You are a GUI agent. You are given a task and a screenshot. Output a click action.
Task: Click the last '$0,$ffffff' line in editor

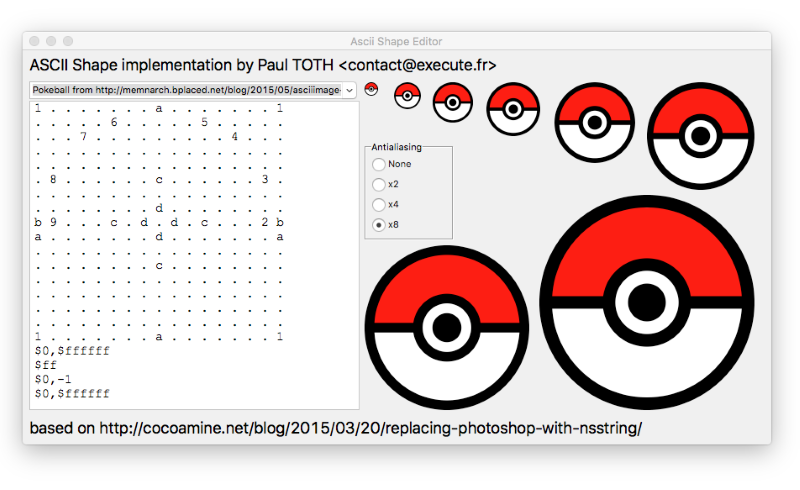(x=72, y=394)
